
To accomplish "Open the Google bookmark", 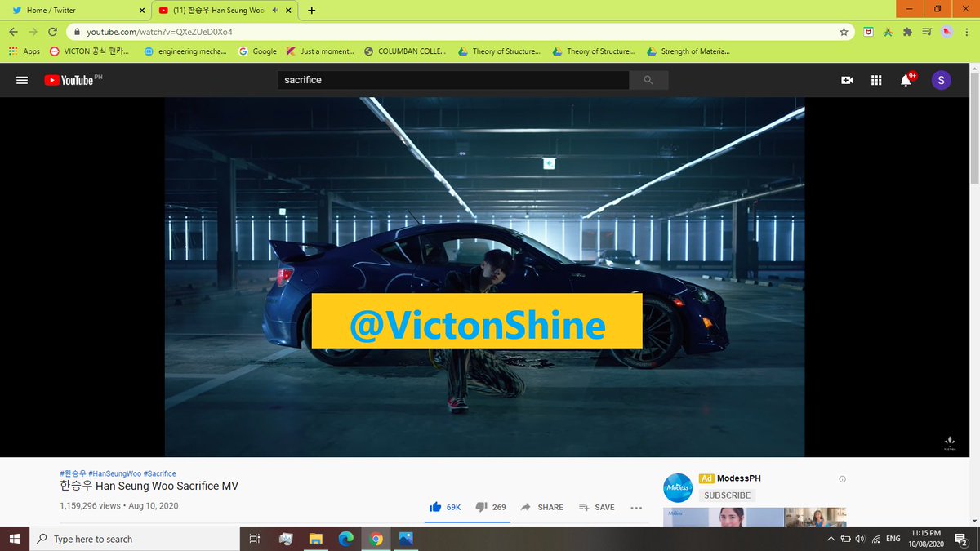I will (x=257, y=51).
